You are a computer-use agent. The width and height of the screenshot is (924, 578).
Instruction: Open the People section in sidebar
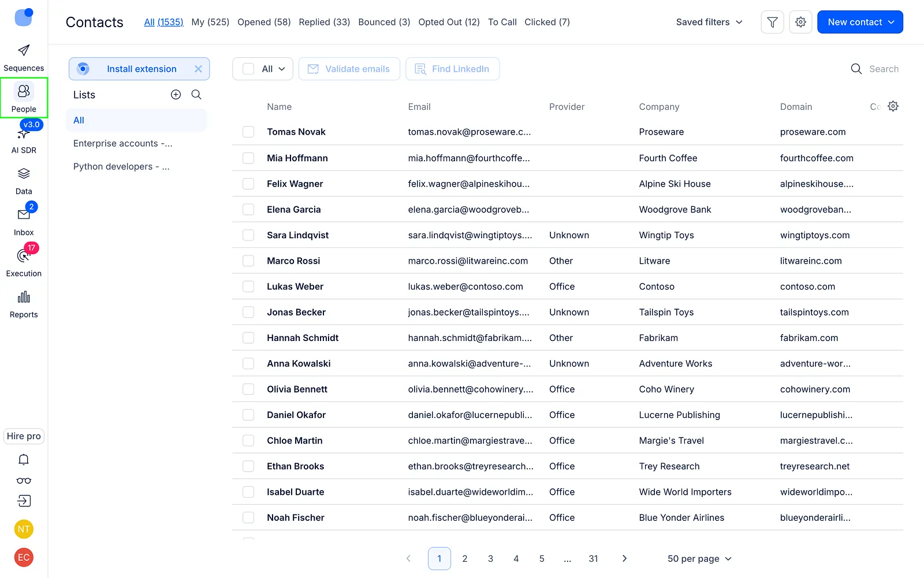(24, 98)
